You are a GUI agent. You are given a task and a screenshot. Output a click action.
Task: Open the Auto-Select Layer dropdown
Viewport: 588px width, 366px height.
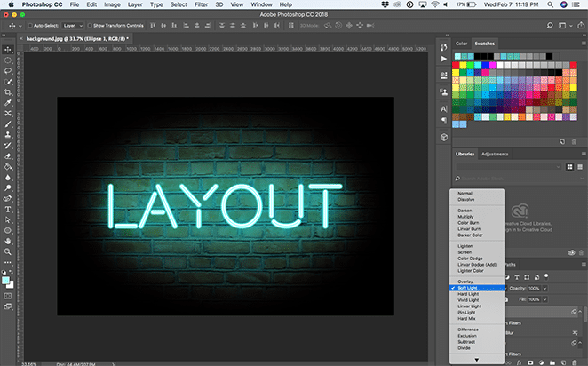(73, 27)
